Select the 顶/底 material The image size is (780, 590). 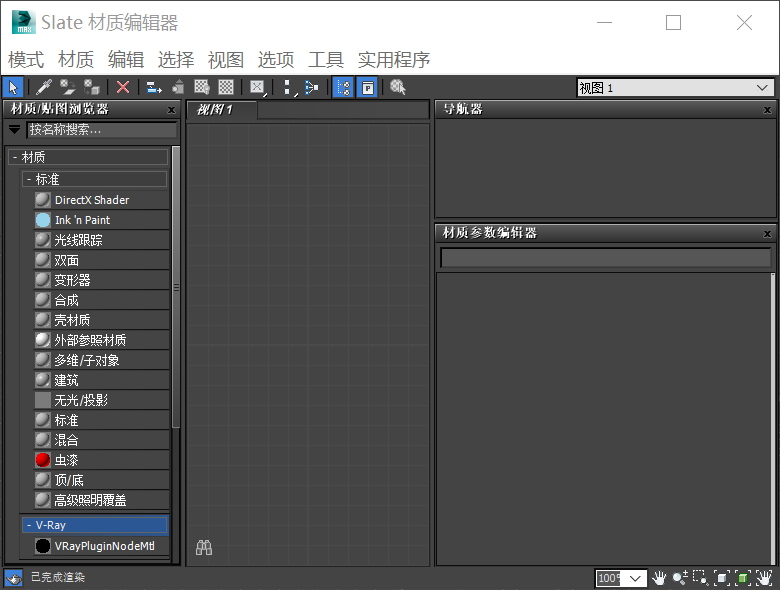pos(101,480)
